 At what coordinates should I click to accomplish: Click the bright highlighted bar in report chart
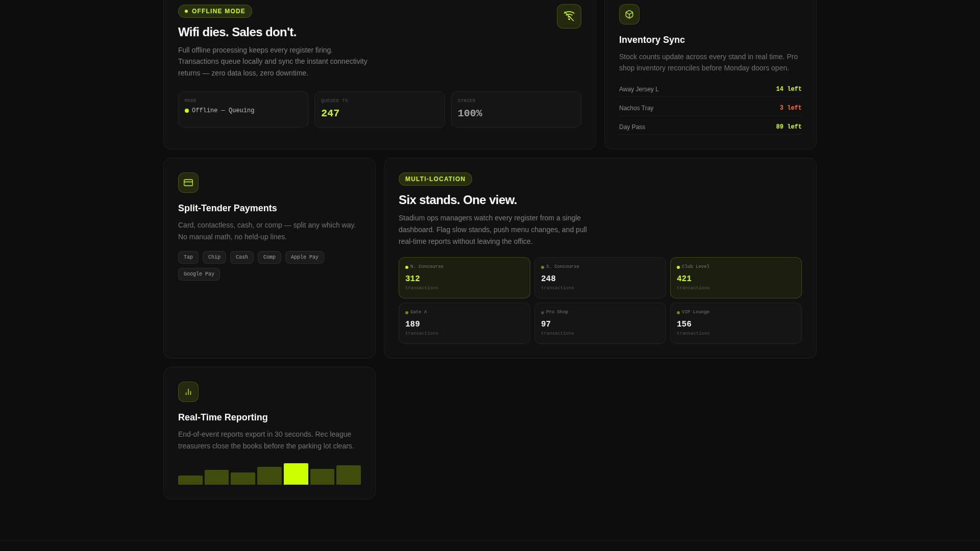296,474
